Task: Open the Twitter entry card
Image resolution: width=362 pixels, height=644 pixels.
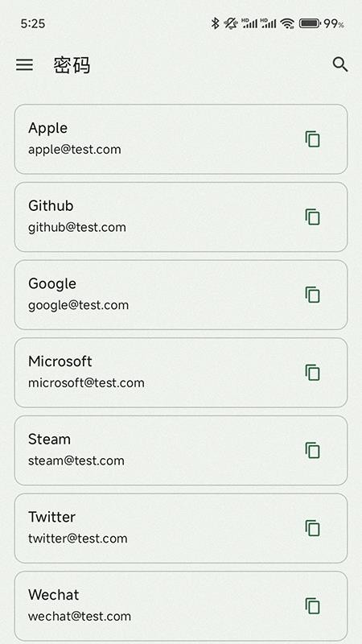Action: point(181,528)
